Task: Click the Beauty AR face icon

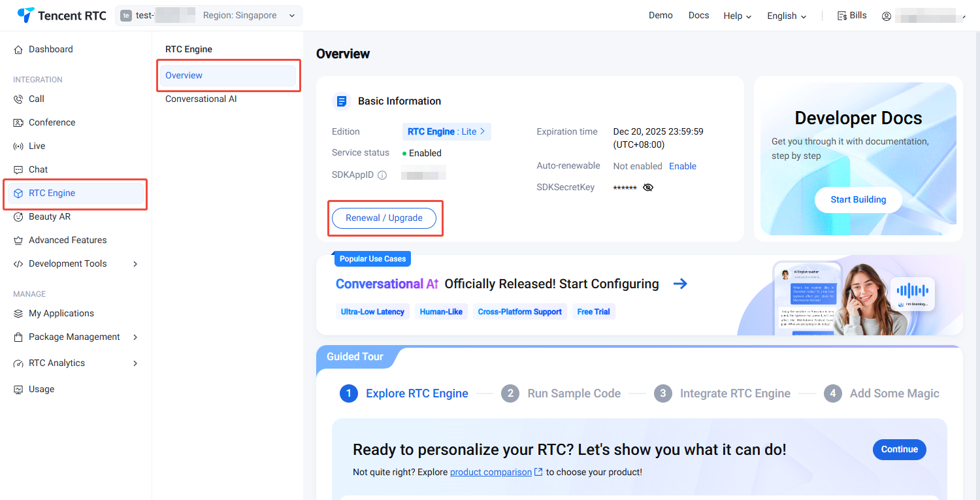Action: [18, 217]
